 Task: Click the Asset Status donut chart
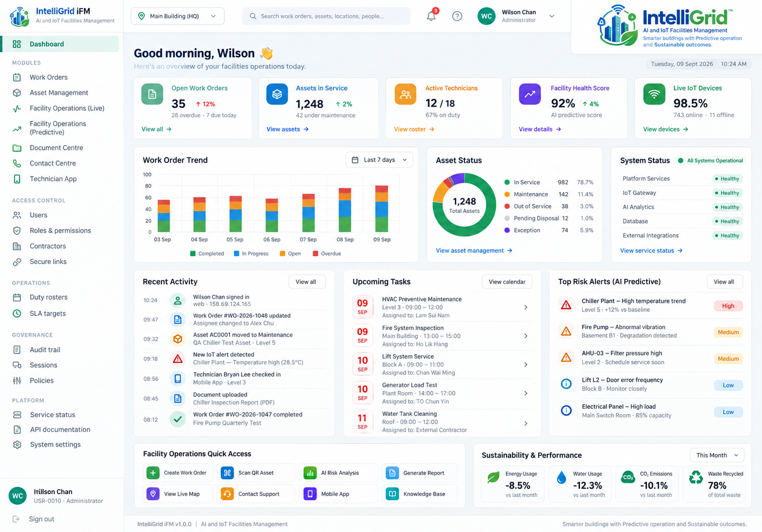(x=464, y=205)
